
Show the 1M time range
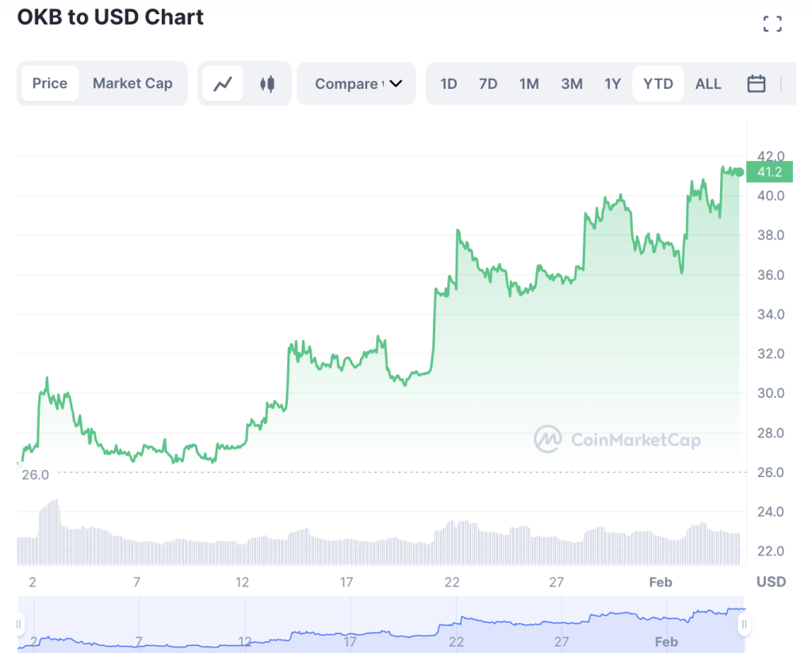point(529,84)
